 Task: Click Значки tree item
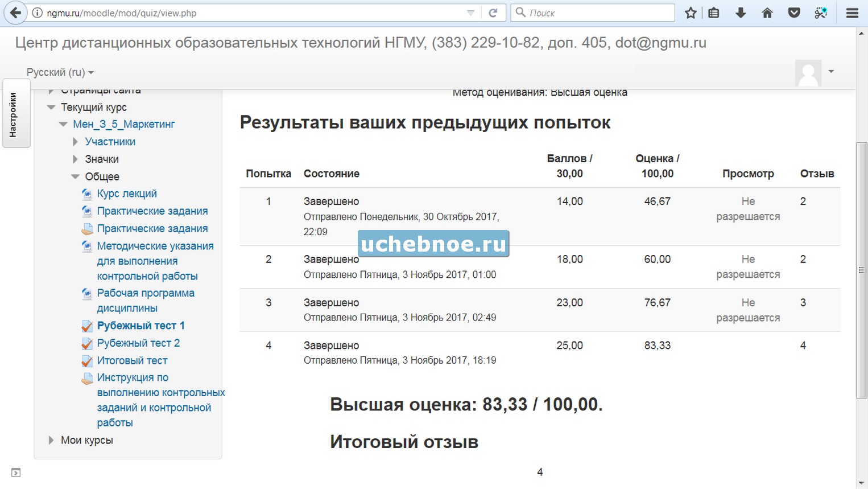point(102,159)
